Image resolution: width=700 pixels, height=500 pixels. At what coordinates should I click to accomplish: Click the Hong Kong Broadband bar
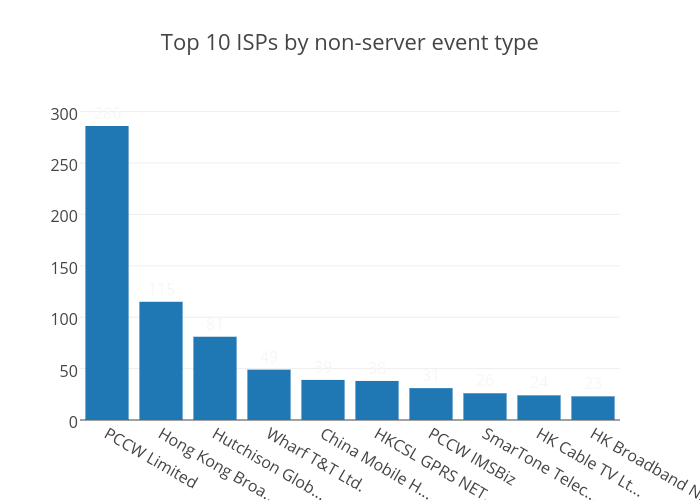[x=161, y=360]
